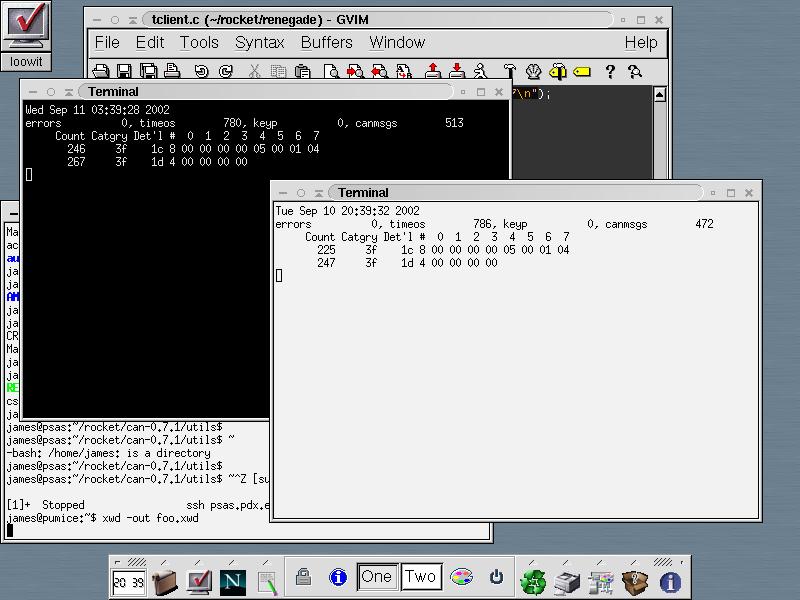Click the white Terminal window title bar

point(515,193)
